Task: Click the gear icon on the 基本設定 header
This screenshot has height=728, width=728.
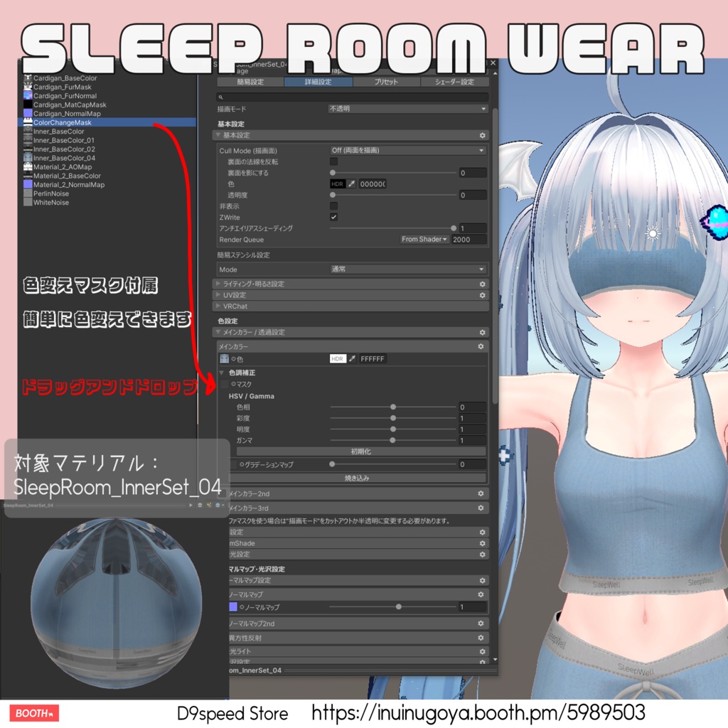Action: pyautogui.click(x=481, y=135)
